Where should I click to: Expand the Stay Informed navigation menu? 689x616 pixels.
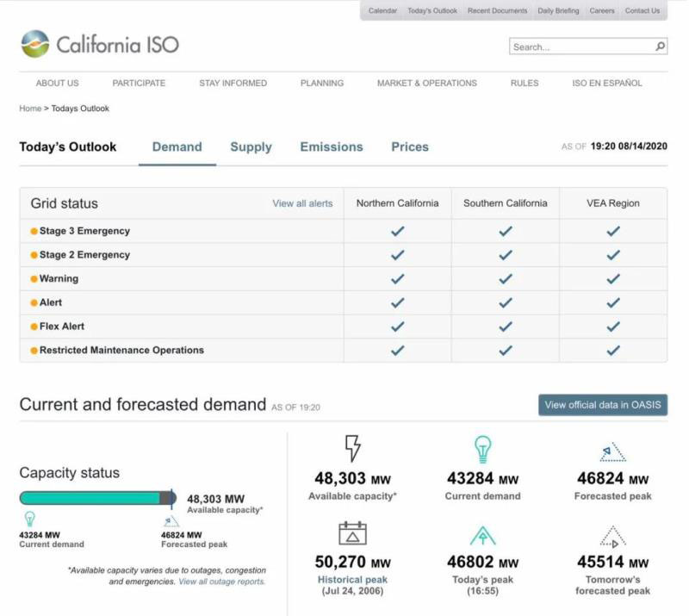[233, 84]
